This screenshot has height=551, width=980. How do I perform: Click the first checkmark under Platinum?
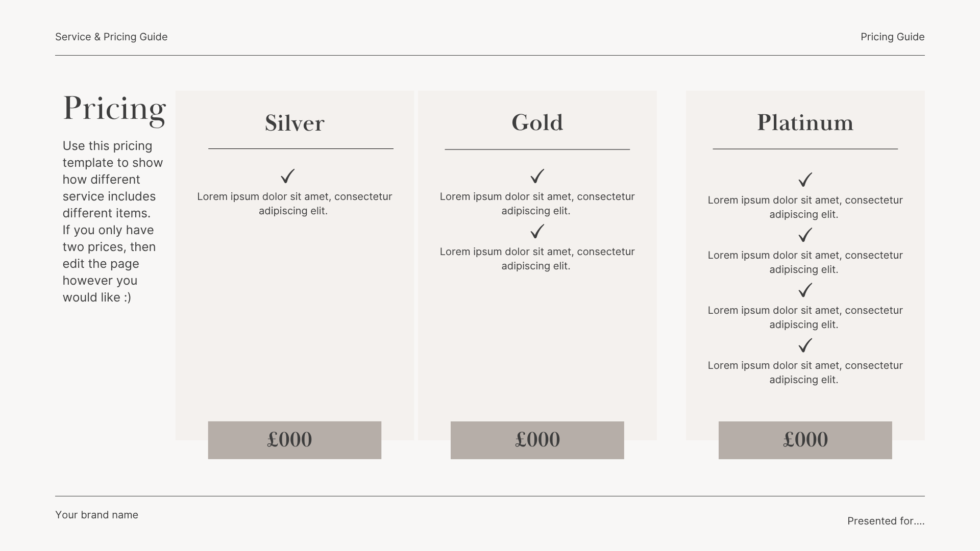pos(805,180)
